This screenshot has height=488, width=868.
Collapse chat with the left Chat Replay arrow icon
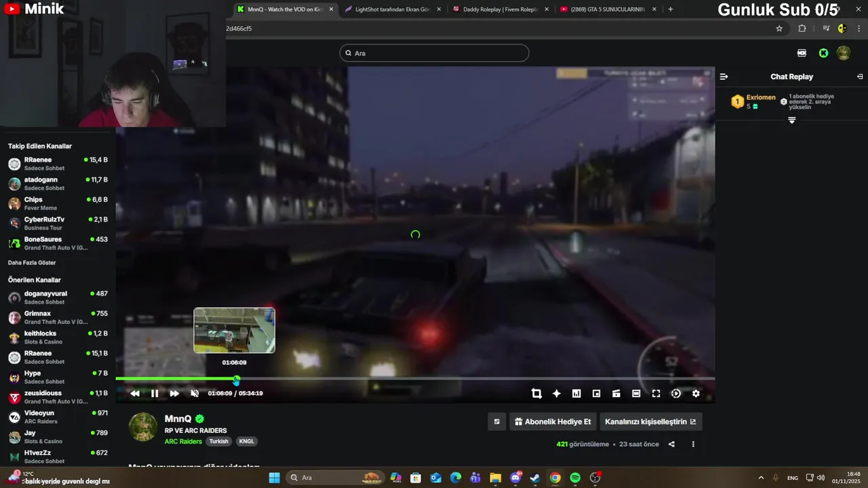pos(724,77)
